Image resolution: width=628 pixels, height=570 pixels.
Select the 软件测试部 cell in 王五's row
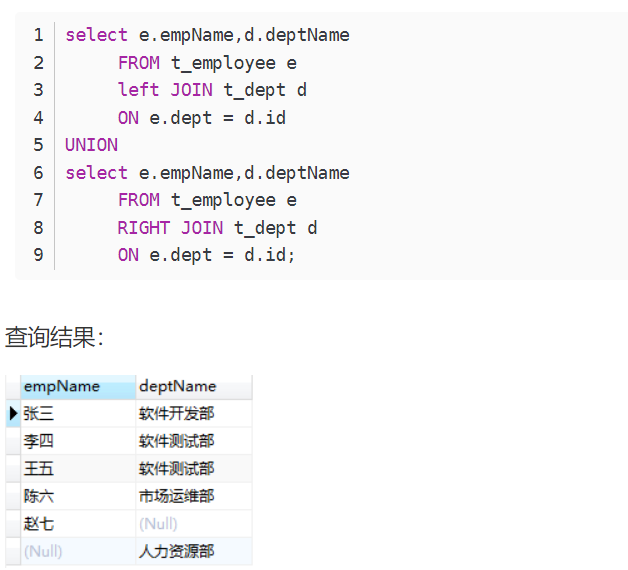point(194,469)
